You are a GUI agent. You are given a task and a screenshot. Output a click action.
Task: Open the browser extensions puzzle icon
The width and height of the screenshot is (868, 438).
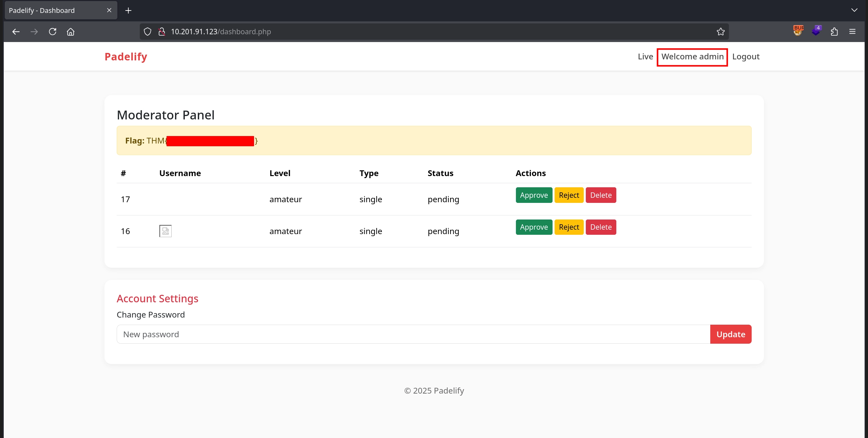[x=834, y=32]
